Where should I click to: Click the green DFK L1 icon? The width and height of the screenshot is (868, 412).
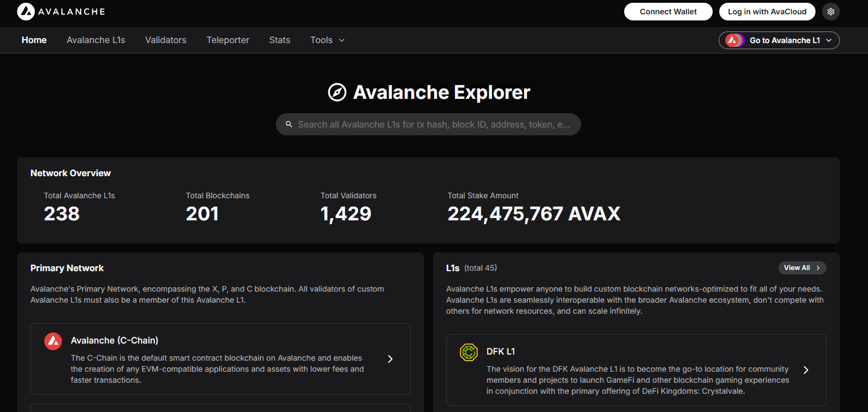tap(469, 352)
